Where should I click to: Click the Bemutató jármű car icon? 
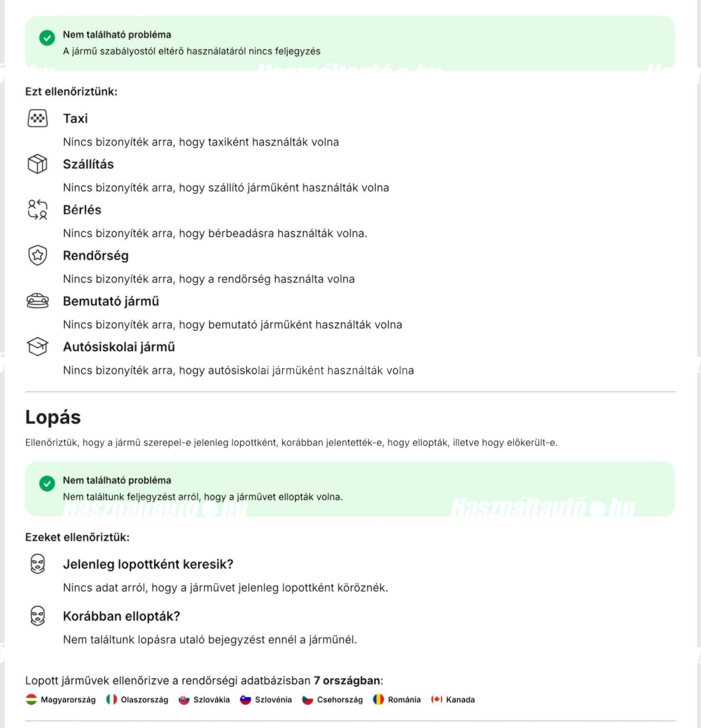coord(37,301)
